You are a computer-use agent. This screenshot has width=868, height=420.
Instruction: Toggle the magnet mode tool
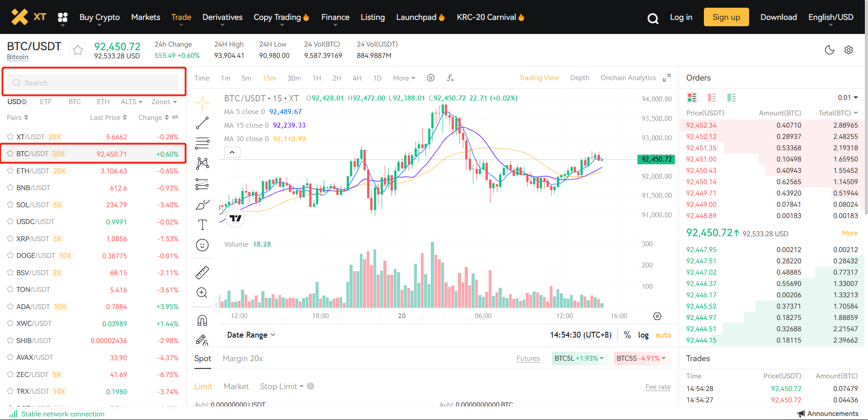click(x=202, y=320)
